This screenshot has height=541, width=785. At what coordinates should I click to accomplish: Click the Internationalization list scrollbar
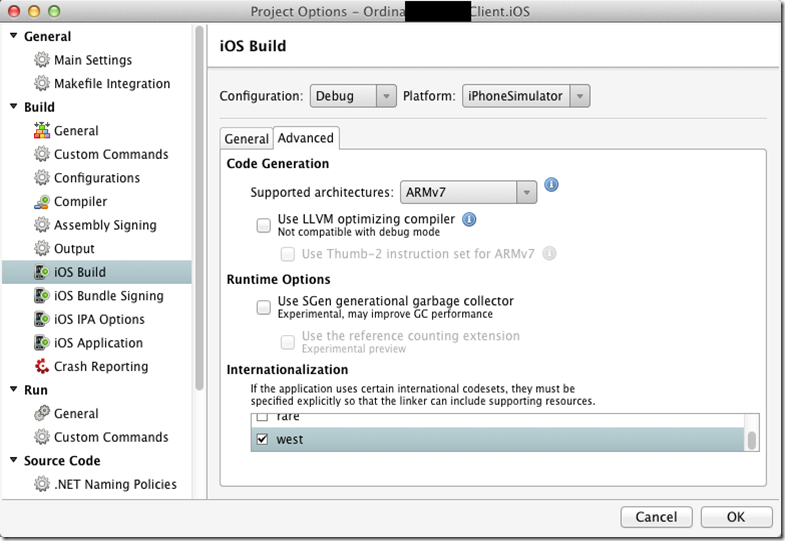tap(752, 440)
